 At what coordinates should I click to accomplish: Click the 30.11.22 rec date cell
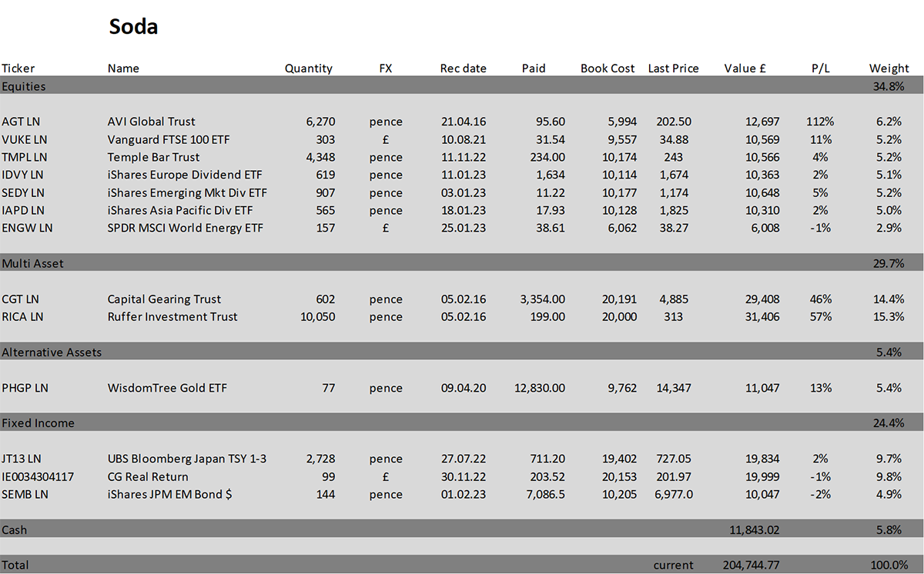[464, 477]
